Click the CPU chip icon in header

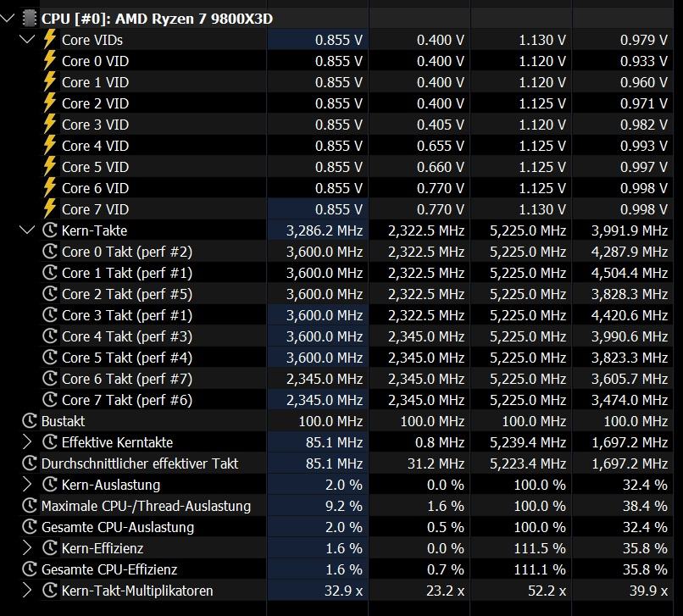click(x=29, y=18)
